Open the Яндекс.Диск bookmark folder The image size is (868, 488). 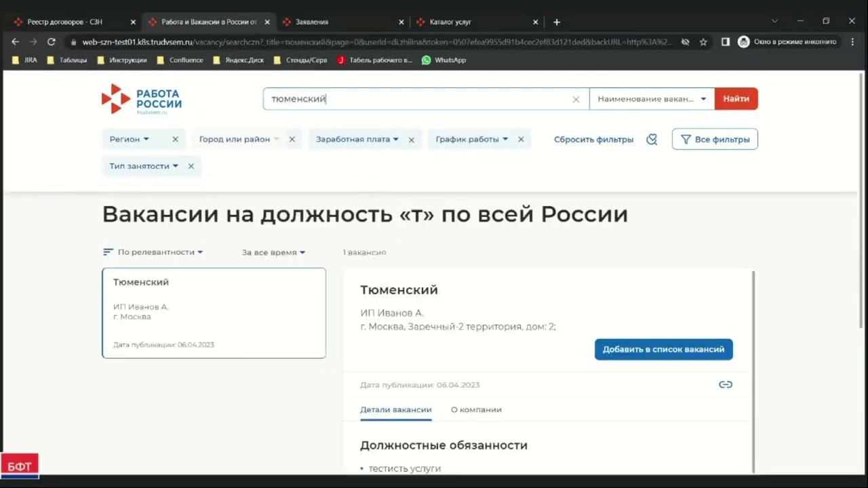238,60
